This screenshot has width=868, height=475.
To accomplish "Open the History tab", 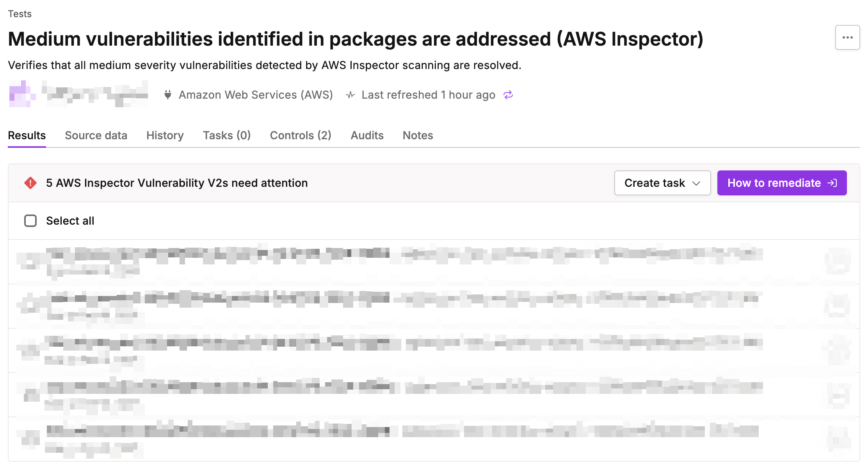I will click(165, 135).
